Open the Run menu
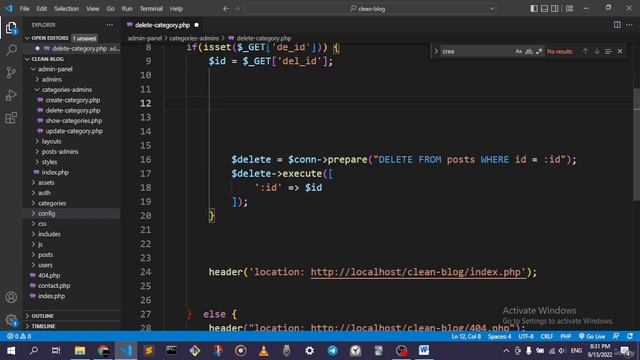Image resolution: width=640 pixels, height=360 pixels. [x=127, y=9]
